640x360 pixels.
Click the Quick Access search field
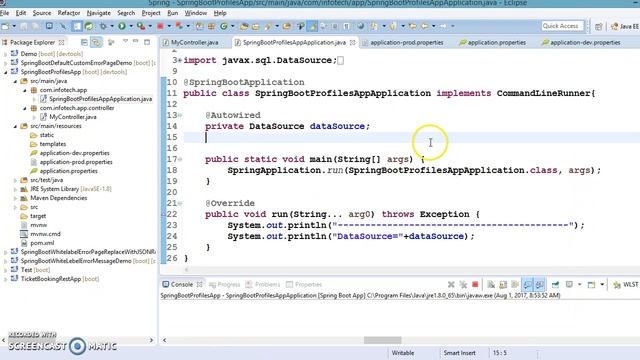pos(562,26)
